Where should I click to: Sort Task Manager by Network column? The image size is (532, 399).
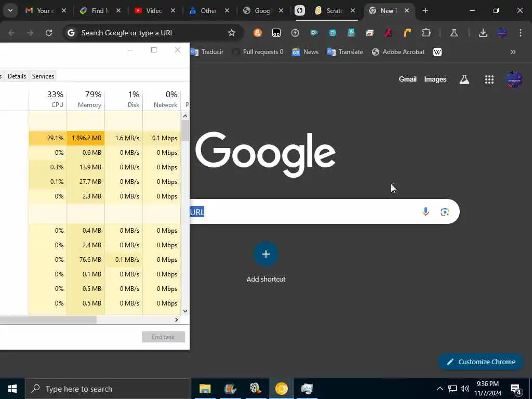pos(162,99)
